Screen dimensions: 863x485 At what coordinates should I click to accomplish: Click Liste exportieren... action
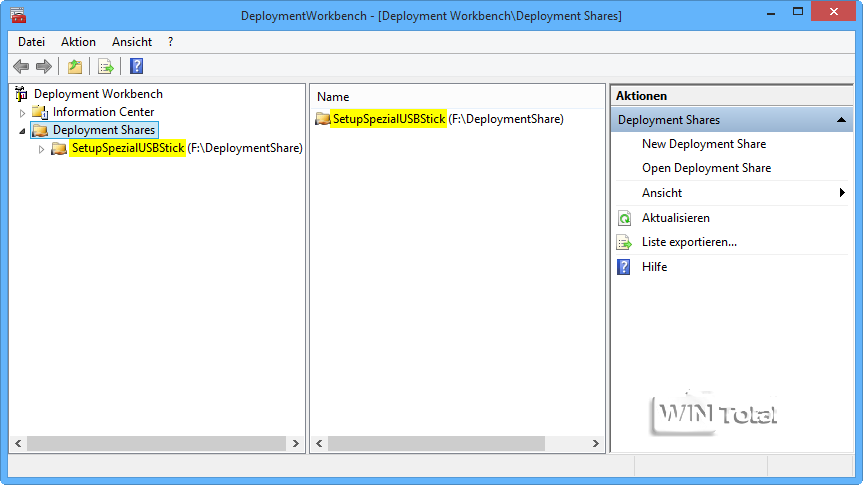tap(689, 242)
